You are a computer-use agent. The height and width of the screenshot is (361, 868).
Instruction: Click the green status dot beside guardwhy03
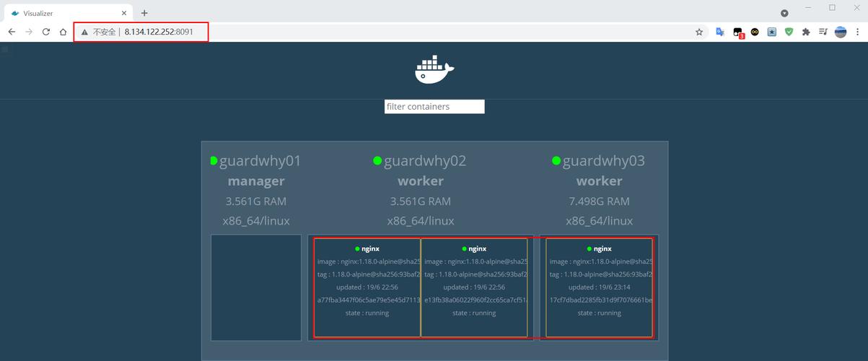[556, 161]
